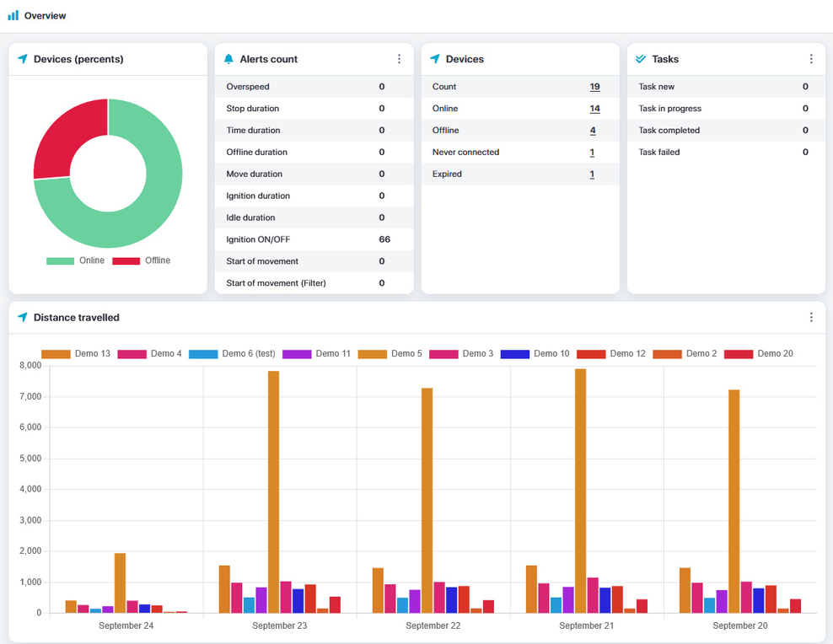Open the Online devices link 14

point(594,109)
